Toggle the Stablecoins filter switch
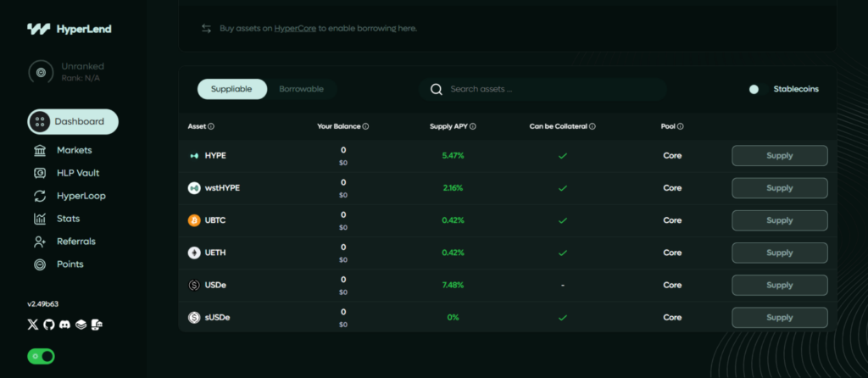The width and height of the screenshot is (868, 378). point(757,89)
